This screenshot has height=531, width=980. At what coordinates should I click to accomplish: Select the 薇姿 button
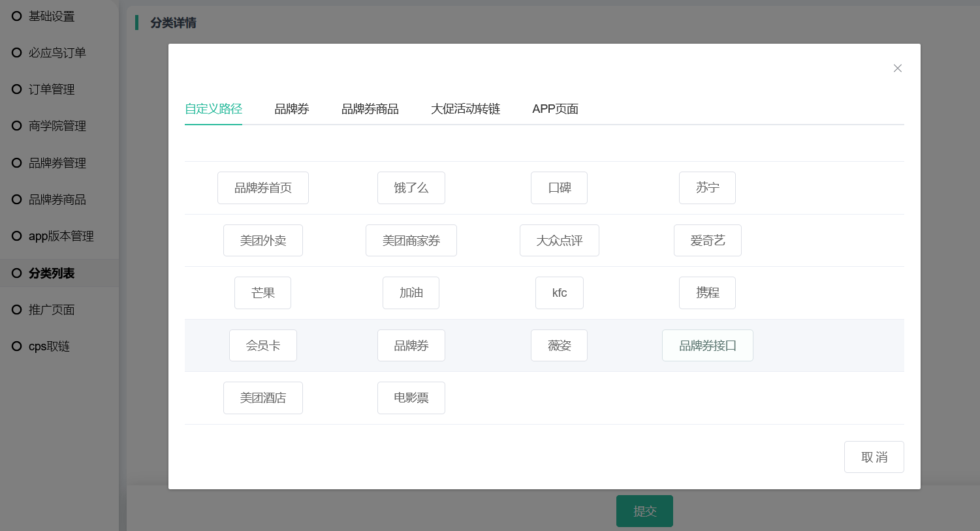click(560, 346)
